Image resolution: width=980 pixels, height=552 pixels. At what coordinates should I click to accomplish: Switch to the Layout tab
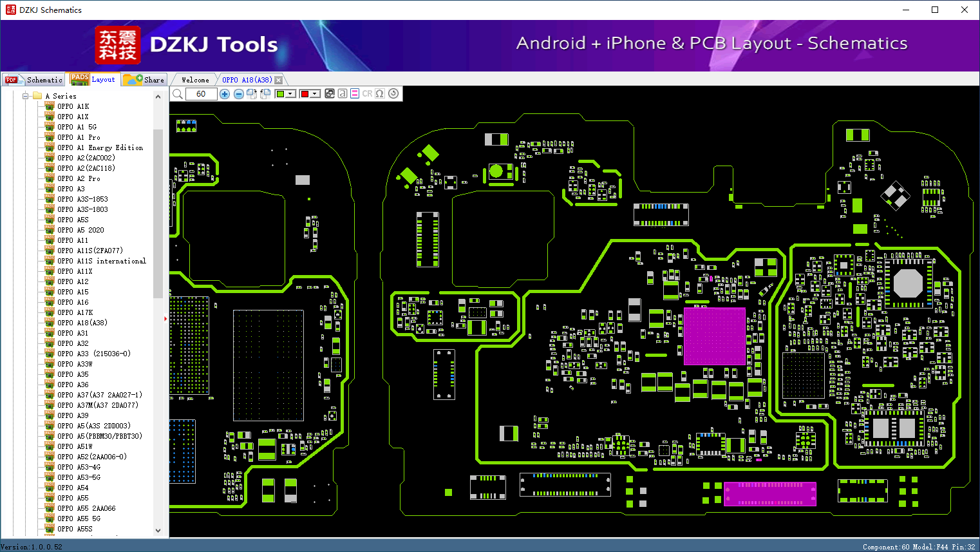93,79
